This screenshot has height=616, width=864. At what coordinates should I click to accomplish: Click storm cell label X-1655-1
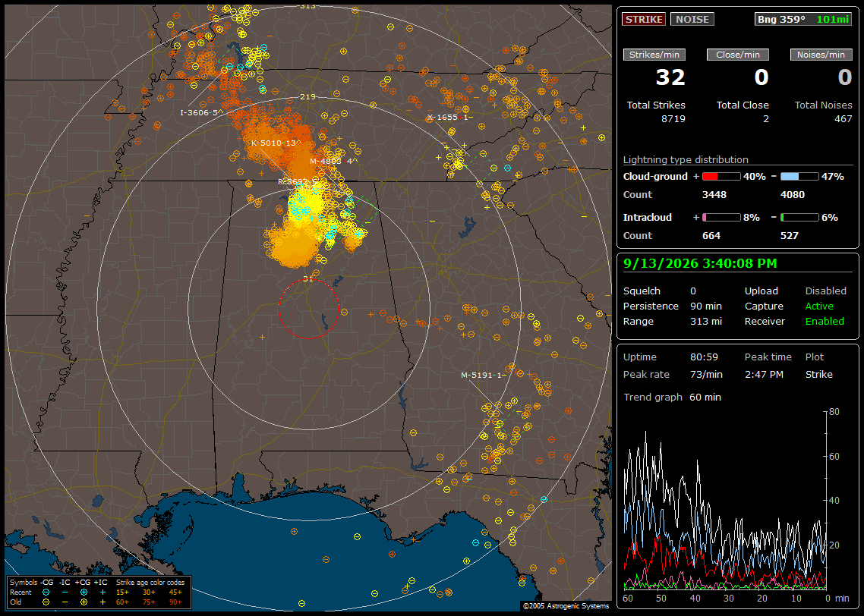pos(449,118)
